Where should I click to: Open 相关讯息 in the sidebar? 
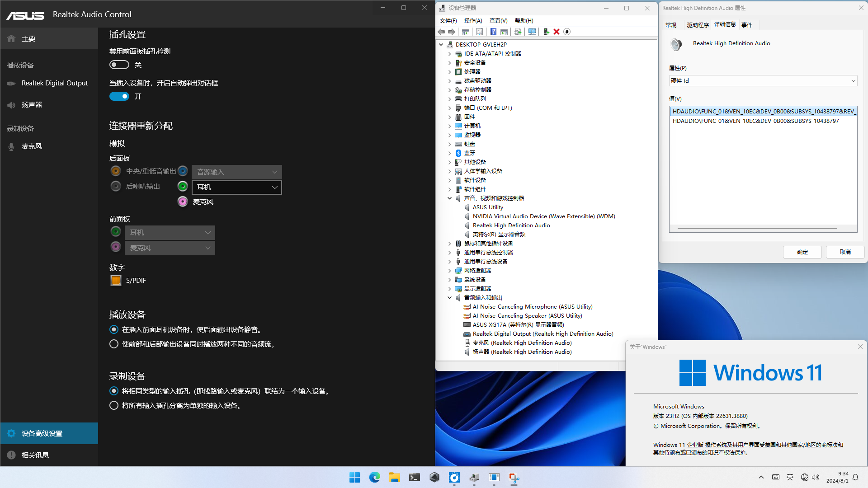(x=36, y=455)
